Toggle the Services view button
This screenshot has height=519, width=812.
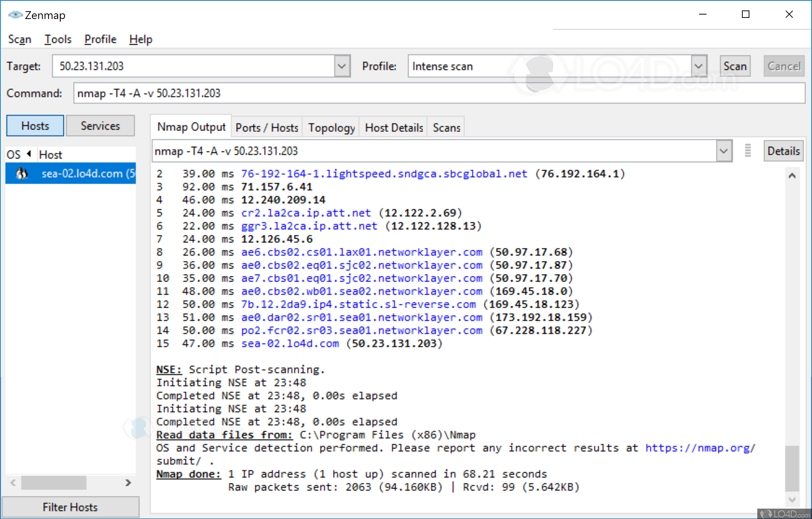[x=100, y=126]
